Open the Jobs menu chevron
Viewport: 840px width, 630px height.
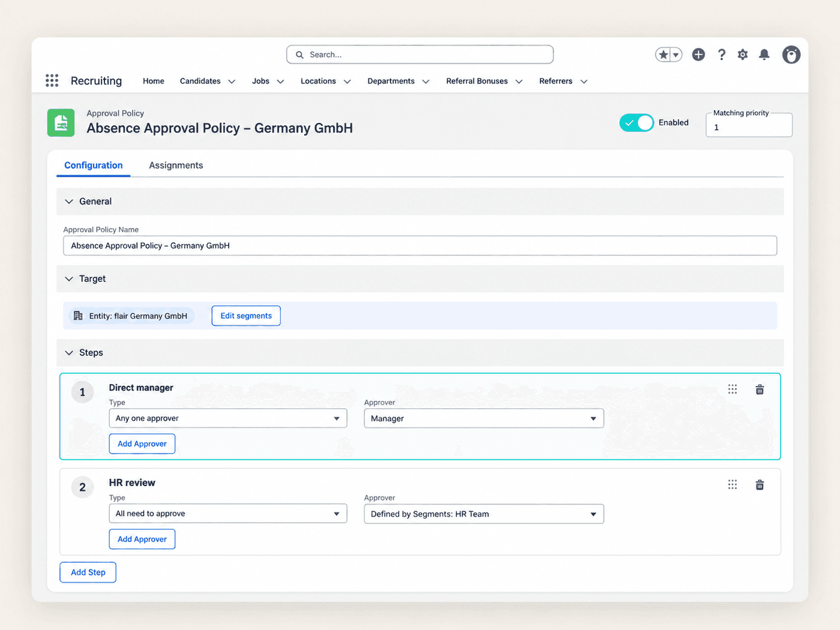(280, 82)
